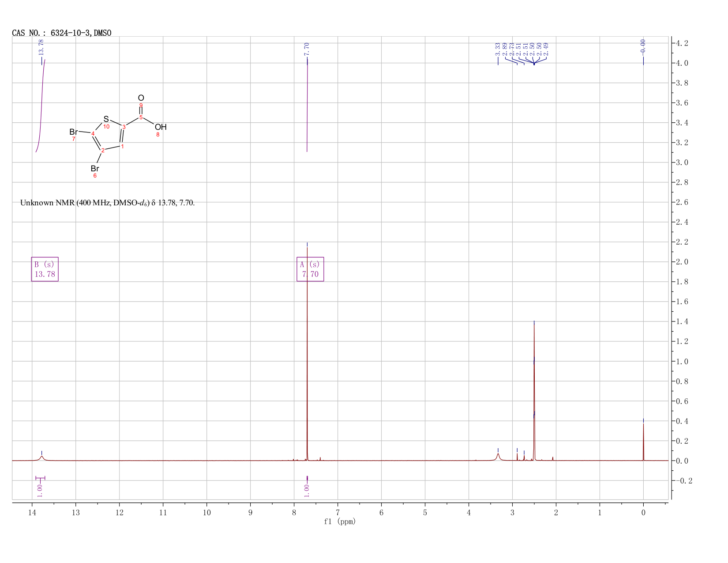Click the y-axis value 2.0
728x563 pixels.
[682, 262]
